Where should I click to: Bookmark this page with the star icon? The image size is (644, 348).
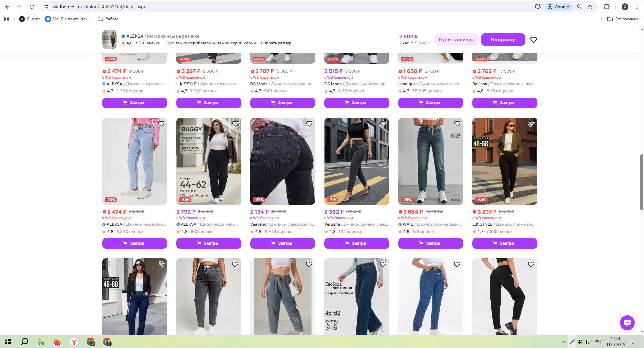click(590, 7)
